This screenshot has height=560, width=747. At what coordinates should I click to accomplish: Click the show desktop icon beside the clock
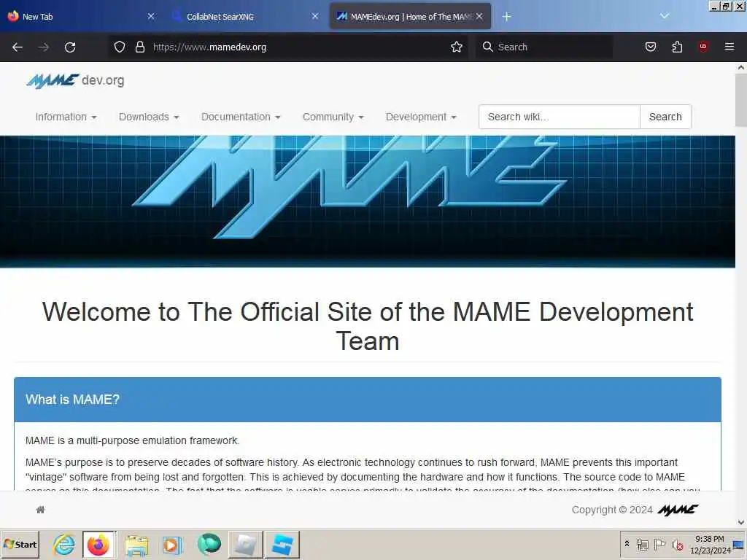[x=739, y=545]
